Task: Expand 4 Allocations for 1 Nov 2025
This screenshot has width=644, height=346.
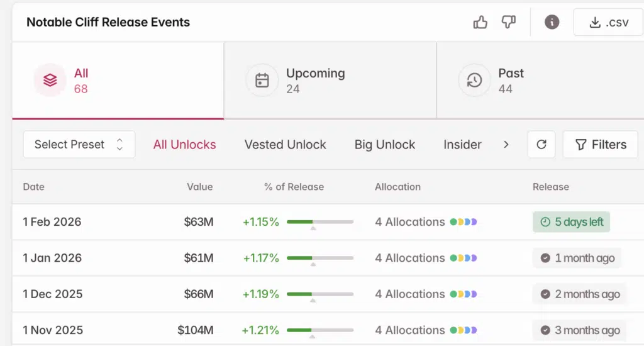Action: [410, 330]
